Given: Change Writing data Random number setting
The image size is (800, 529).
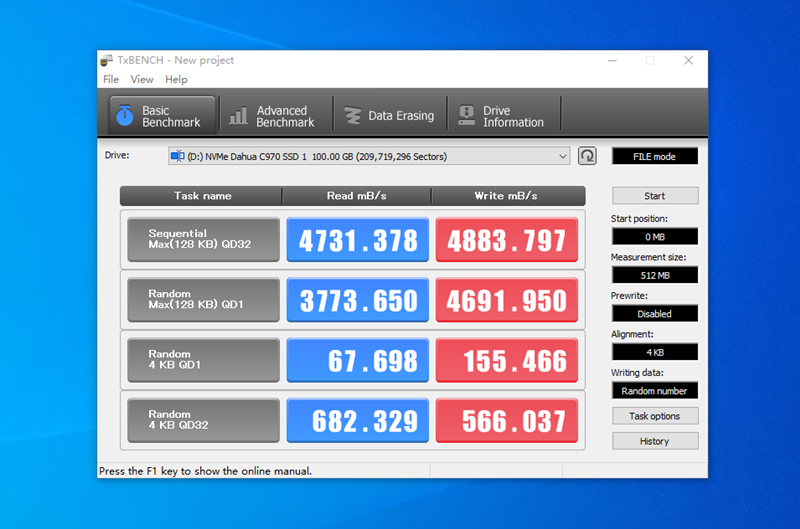Looking at the screenshot, I should tap(655, 391).
